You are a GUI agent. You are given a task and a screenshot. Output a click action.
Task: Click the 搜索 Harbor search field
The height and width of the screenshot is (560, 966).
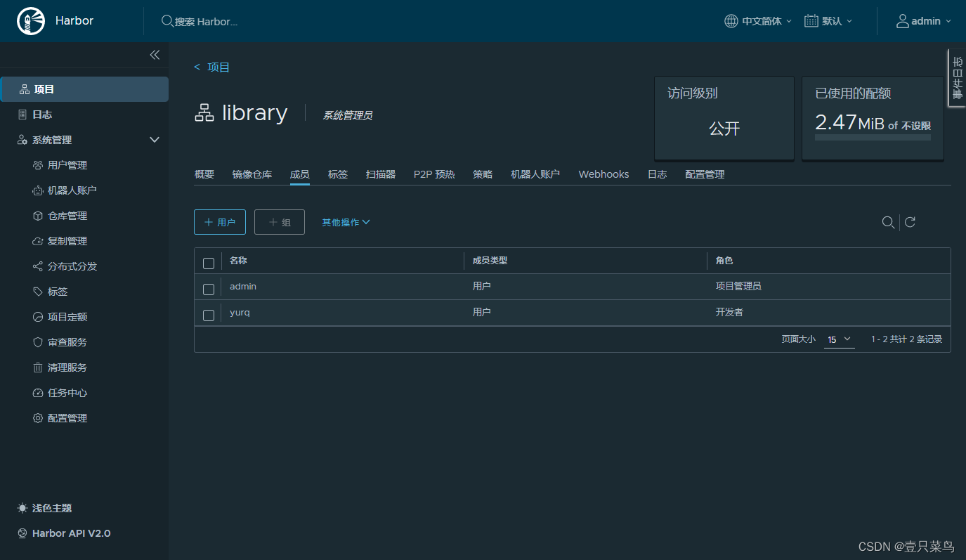(207, 22)
